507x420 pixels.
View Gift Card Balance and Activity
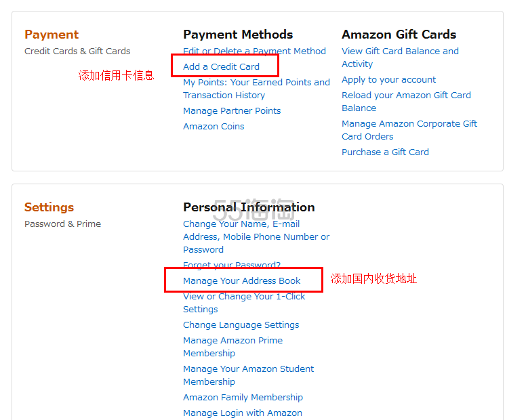pos(400,58)
